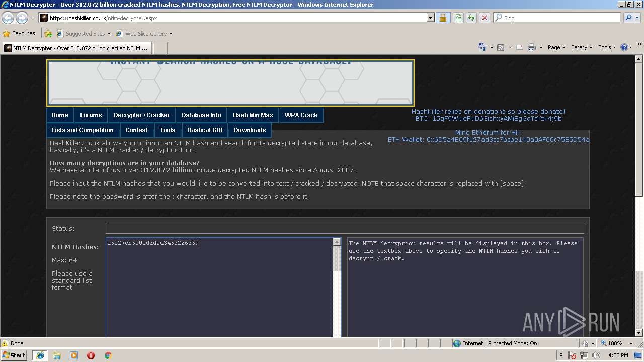Open Database Info page
The height and width of the screenshot is (362, 644).
point(201,115)
